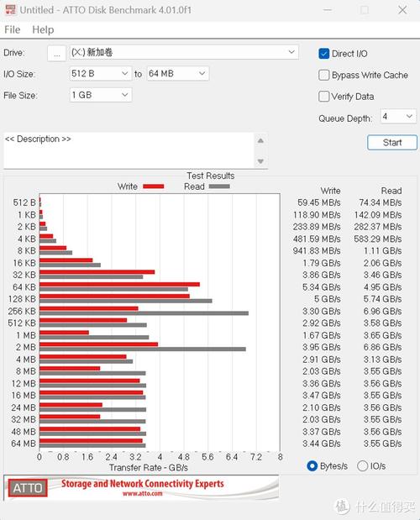
Task: Click the 6.96 GB/s read value
Action: 382,312
